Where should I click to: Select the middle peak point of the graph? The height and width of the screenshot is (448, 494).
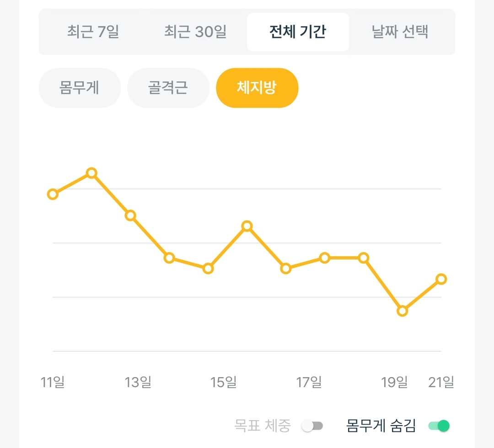click(x=247, y=226)
